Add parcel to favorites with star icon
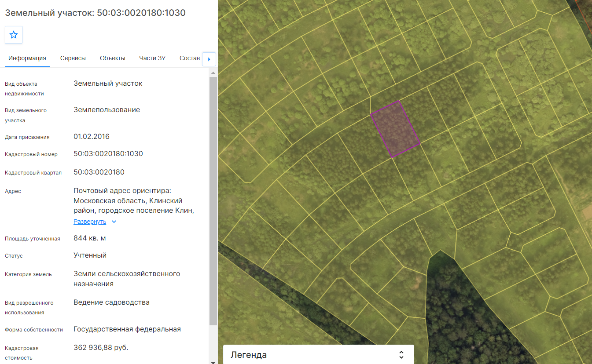The image size is (592, 364). [14, 35]
